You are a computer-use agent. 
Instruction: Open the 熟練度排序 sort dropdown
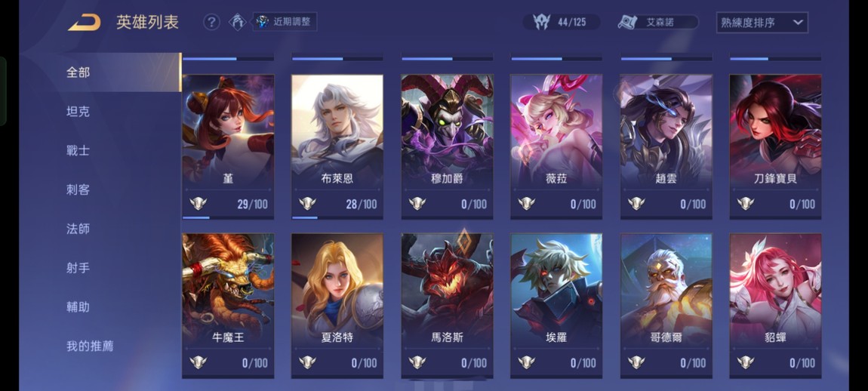(762, 23)
